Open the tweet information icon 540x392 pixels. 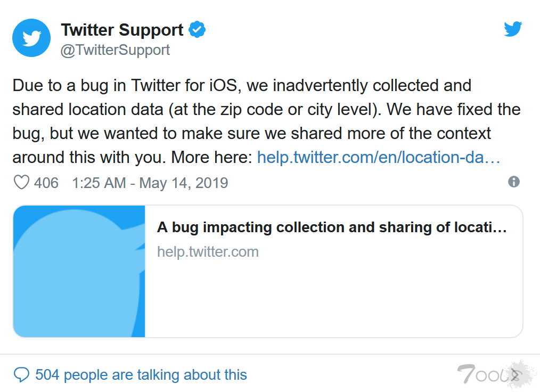point(514,182)
